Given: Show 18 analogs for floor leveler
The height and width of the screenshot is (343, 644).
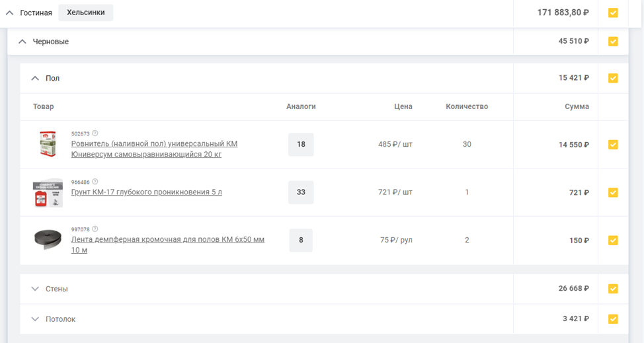Looking at the screenshot, I should pos(301,144).
